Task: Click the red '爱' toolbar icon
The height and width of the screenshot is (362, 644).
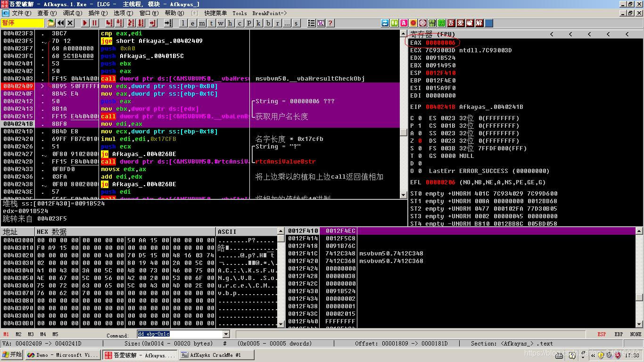Action: tap(461, 23)
